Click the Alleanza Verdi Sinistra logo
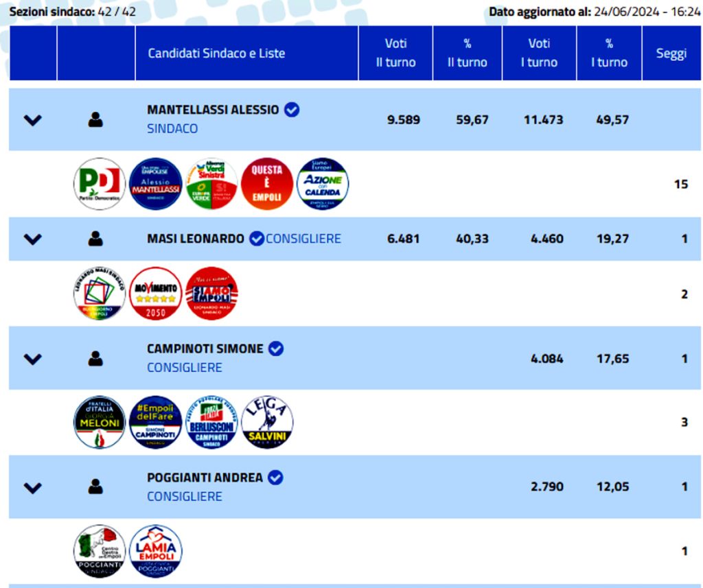Screen dimensions: 703x588 (211, 184)
